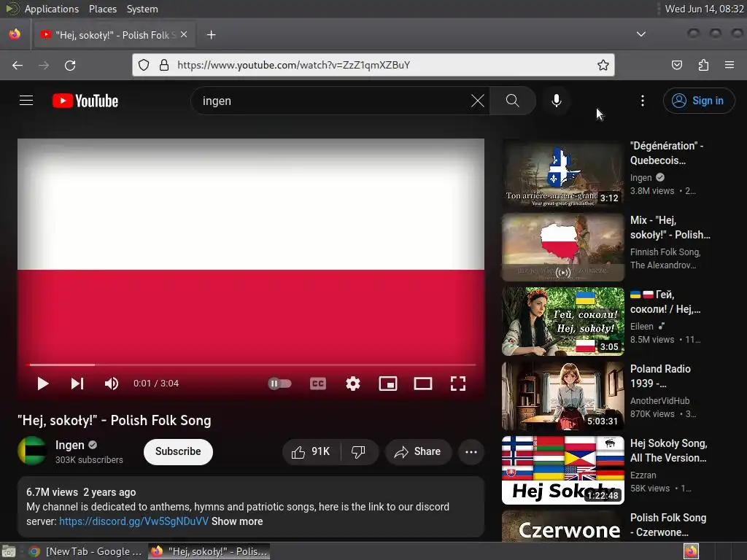Open the Applications menu

(x=52, y=9)
